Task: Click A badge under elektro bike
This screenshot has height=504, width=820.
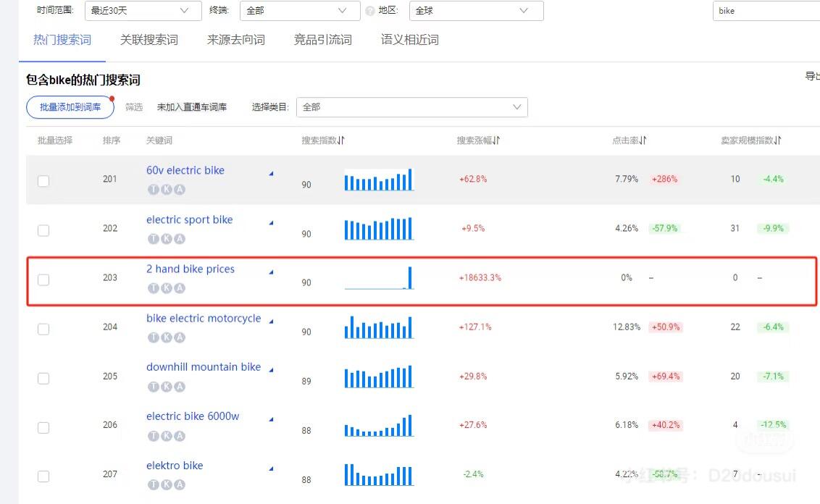Action: (x=180, y=484)
